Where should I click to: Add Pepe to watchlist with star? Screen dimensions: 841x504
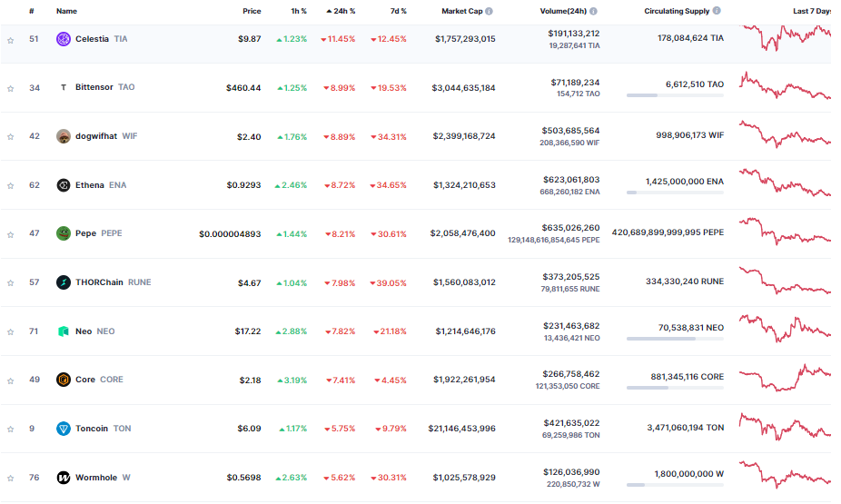pos(10,234)
